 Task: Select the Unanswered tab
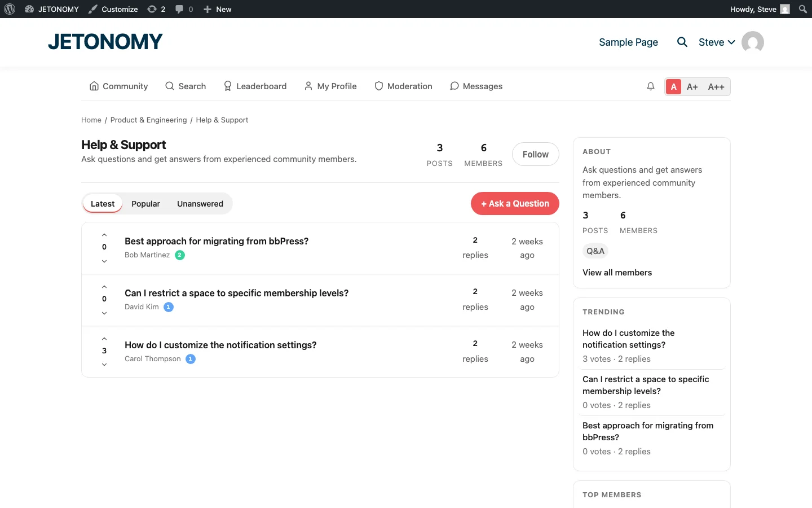(x=200, y=203)
